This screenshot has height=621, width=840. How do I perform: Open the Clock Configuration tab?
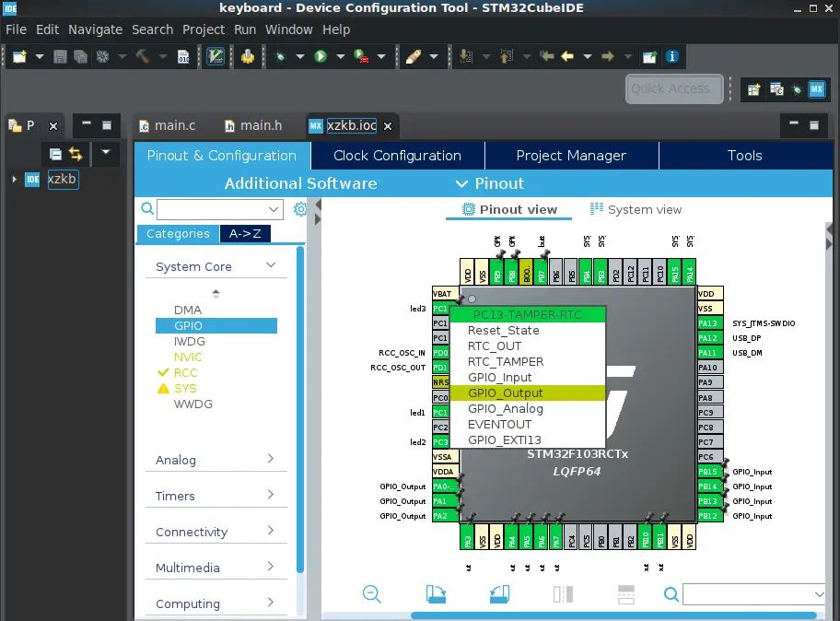click(x=397, y=156)
